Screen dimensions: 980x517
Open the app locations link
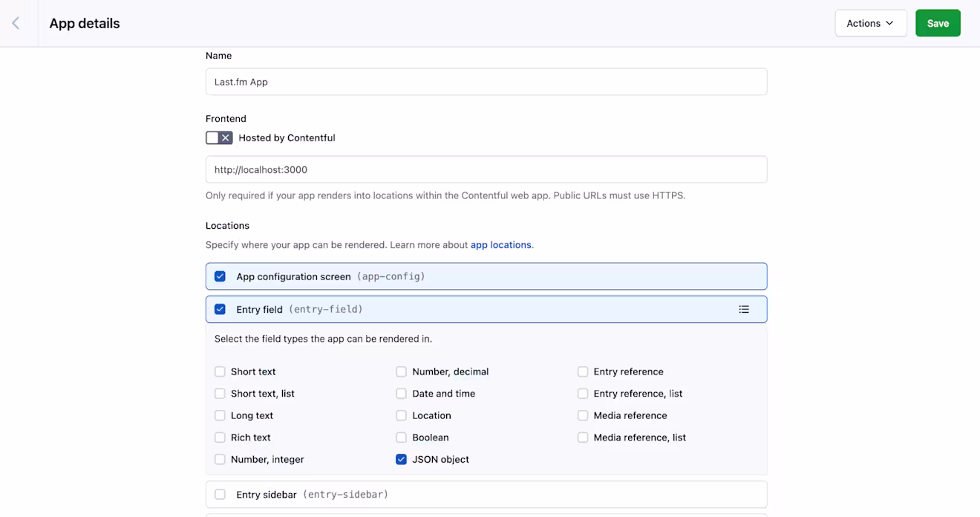coord(501,244)
